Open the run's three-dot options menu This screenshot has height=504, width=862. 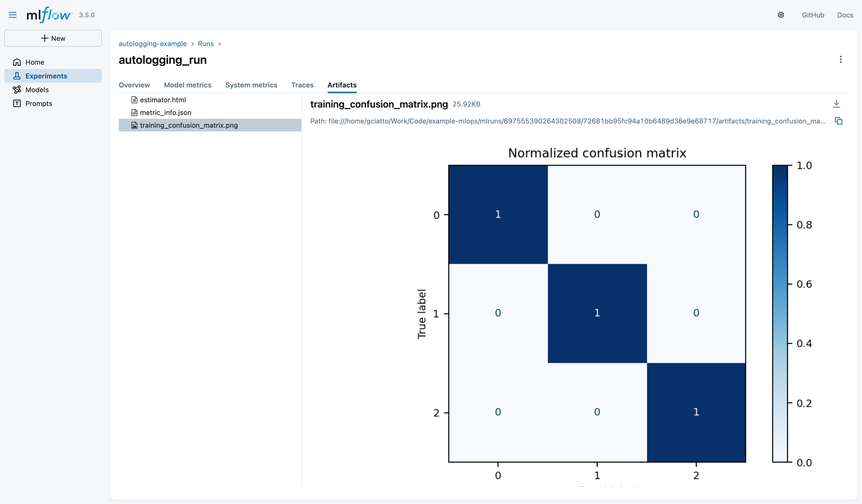tap(841, 60)
